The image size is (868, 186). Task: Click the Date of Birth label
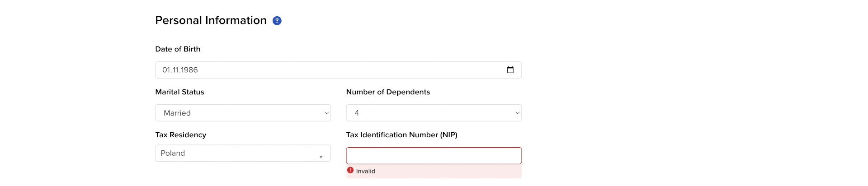coord(178,49)
